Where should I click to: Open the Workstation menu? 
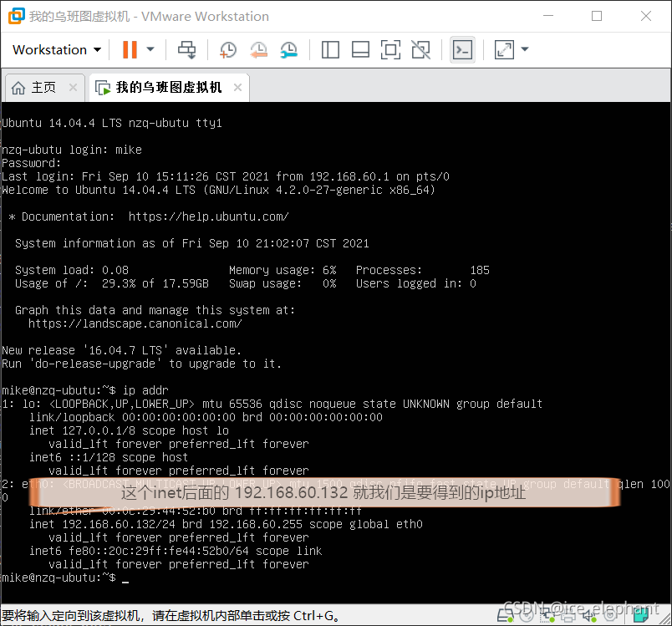[57, 49]
